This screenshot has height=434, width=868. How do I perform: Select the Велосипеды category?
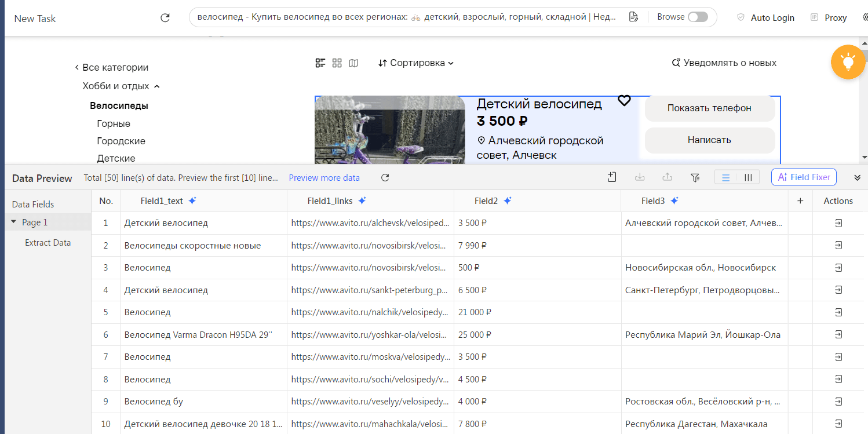point(119,105)
